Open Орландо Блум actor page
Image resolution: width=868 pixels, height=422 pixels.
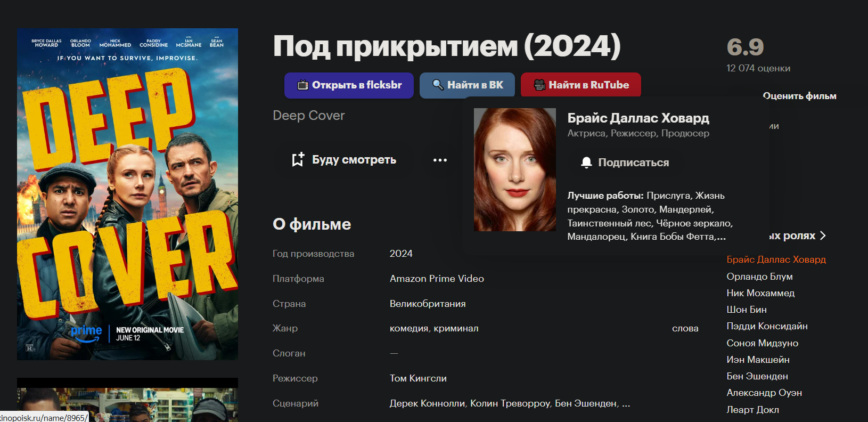[x=759, y=277]
